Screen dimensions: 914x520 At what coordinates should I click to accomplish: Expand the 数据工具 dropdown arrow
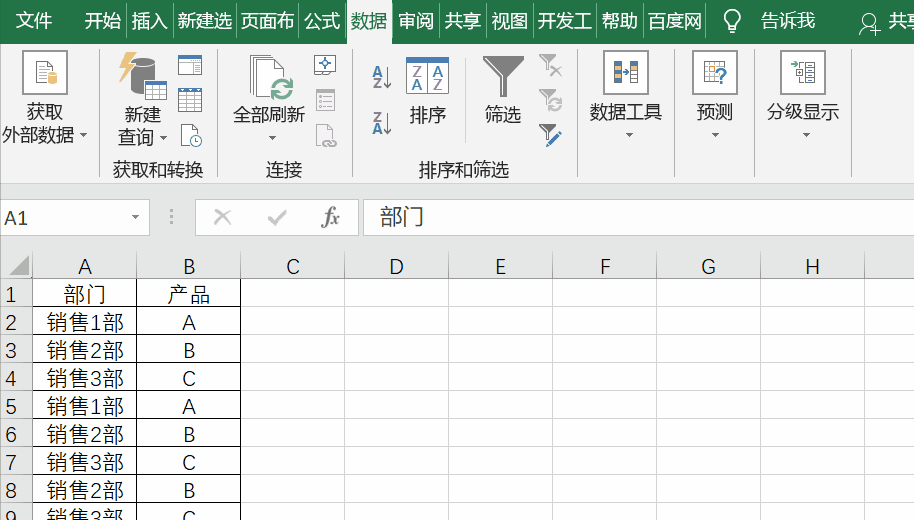pyautogui.click(x=629, y=135)
